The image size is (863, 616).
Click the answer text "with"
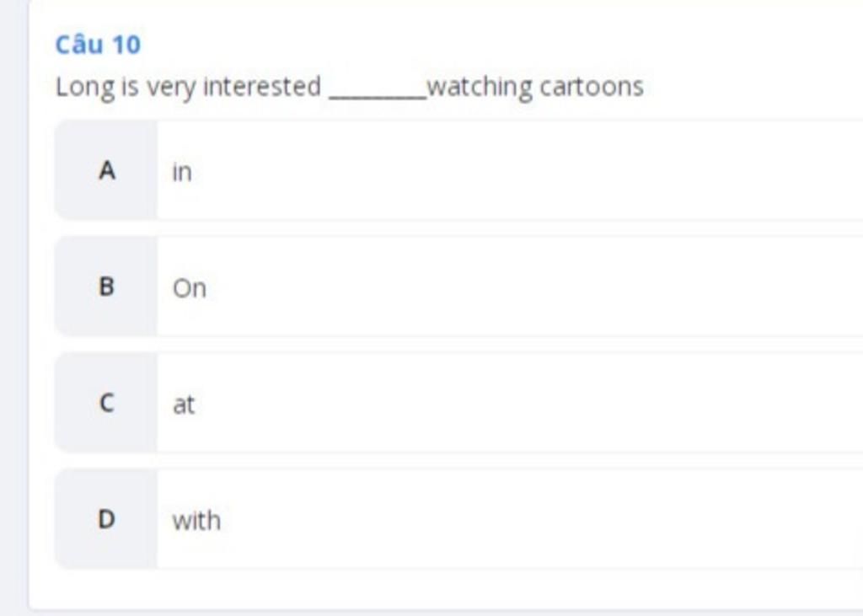[x=196, y=520]
